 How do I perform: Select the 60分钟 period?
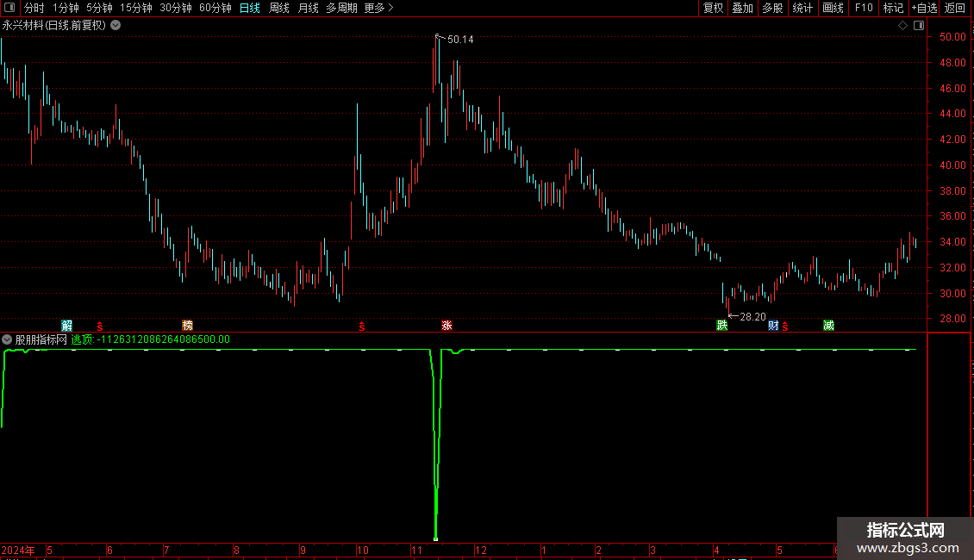click(x=215, y=8)
